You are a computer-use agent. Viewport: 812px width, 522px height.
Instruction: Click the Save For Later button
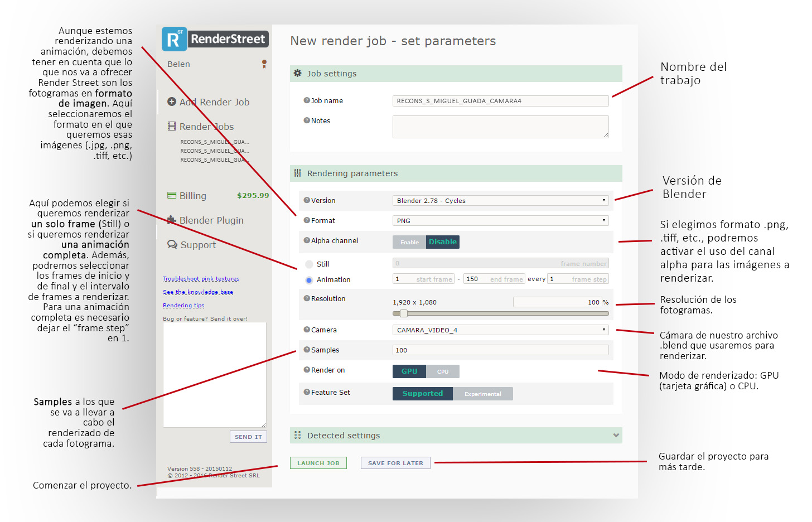click(395, 463)
